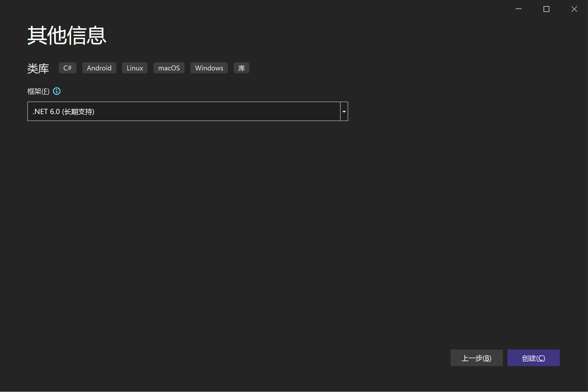
Task: Click the Linux tag
Action: [x=135, y=68]
